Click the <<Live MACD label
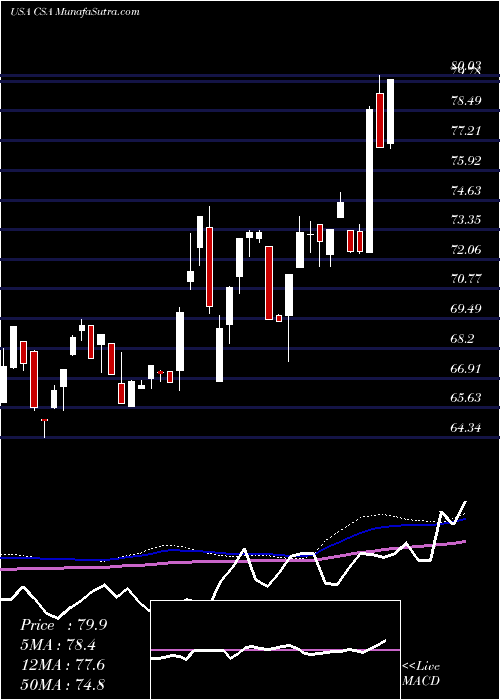Image resolution: width=500 pixels, height=700 pixels. pyautogui.click(x=421, y=673)
